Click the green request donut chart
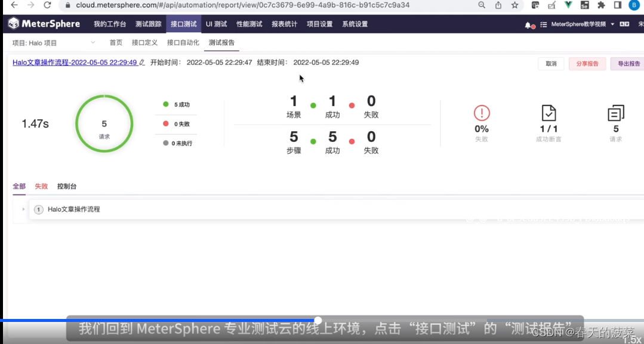 point(104,123)
